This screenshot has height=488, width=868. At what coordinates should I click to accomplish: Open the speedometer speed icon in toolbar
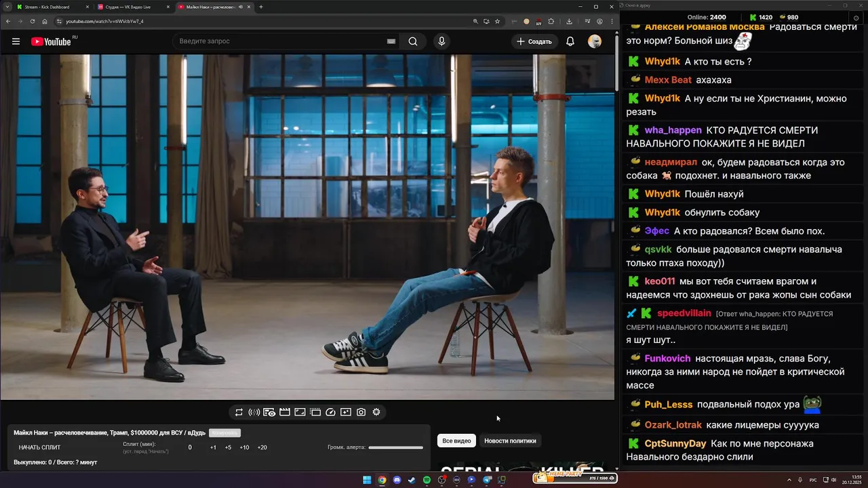coord(331,412)
